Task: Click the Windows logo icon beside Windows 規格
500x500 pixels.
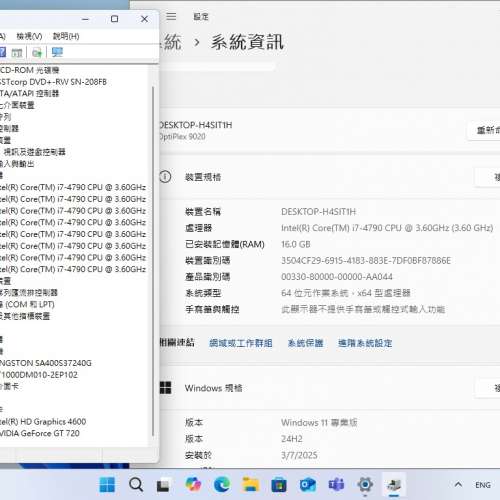Action: pos(165,388)
